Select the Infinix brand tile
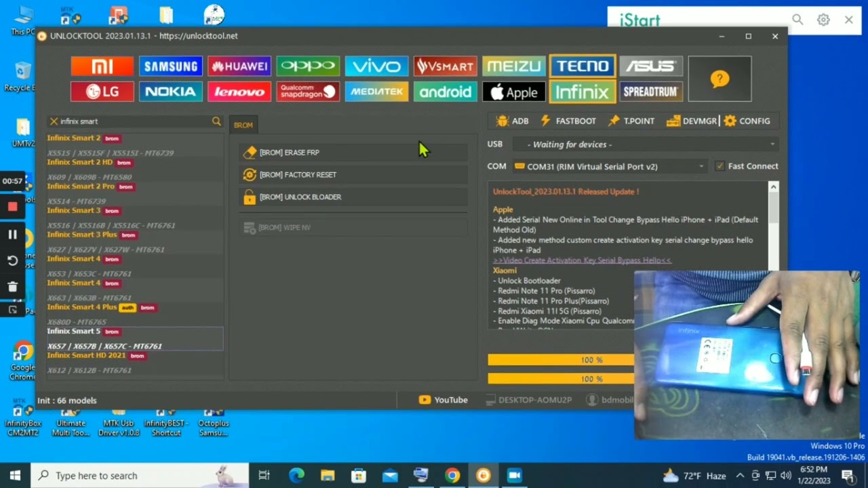The image size is (868, 488). coord(583,91)
